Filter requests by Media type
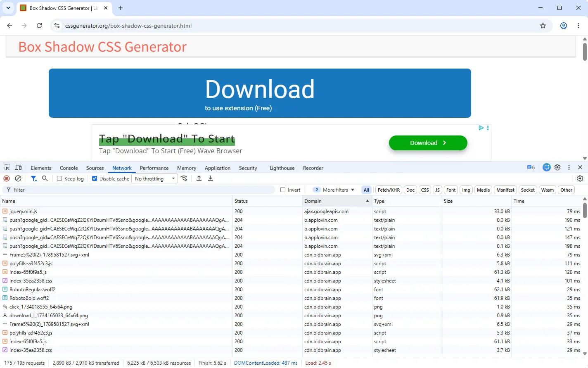The image size is (588, 368). point(483,190)
